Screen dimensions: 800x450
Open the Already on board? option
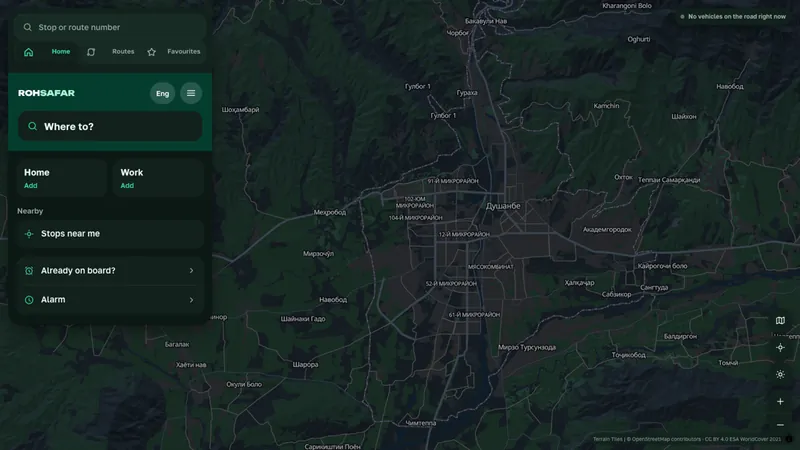click(x=110, y=270)
